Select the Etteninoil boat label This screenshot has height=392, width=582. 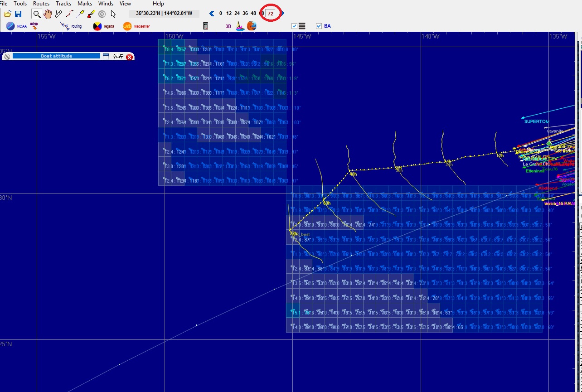point(535,171)
